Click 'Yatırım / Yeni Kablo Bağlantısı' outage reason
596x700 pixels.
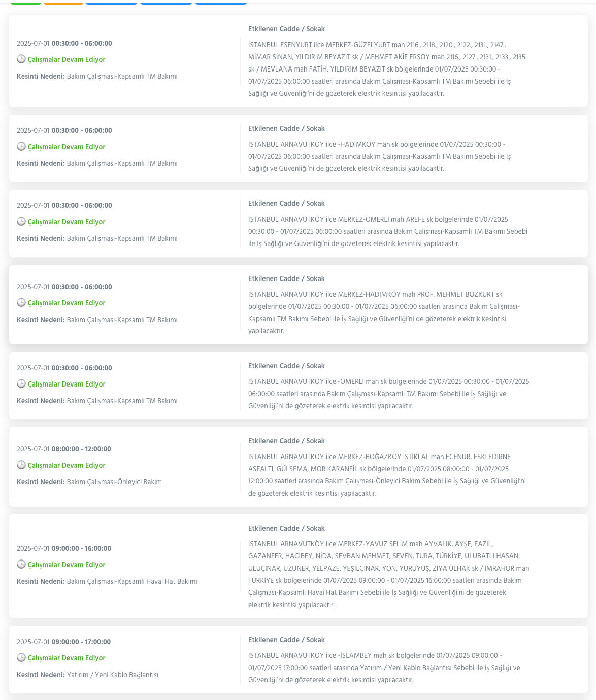[113, 675]
